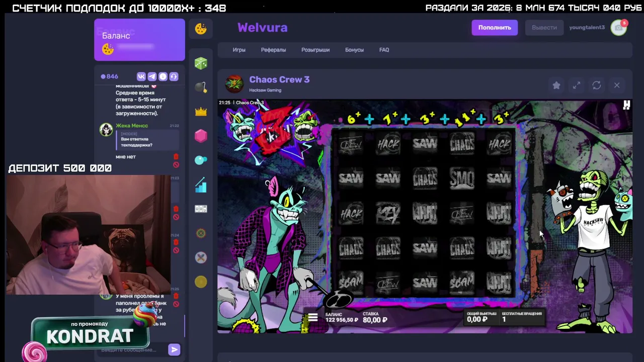
Task: Open the in-game hamburger menu
Action: click(x=312, y=318)
